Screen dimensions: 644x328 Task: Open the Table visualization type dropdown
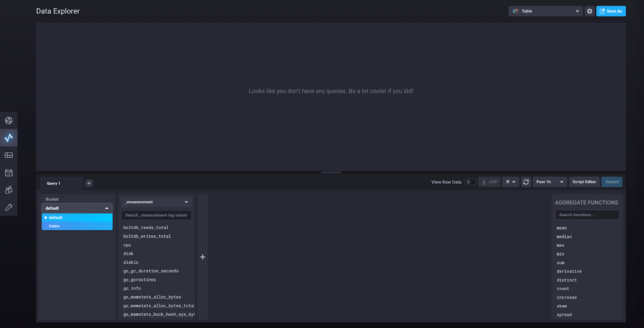(x=545, y=11)
